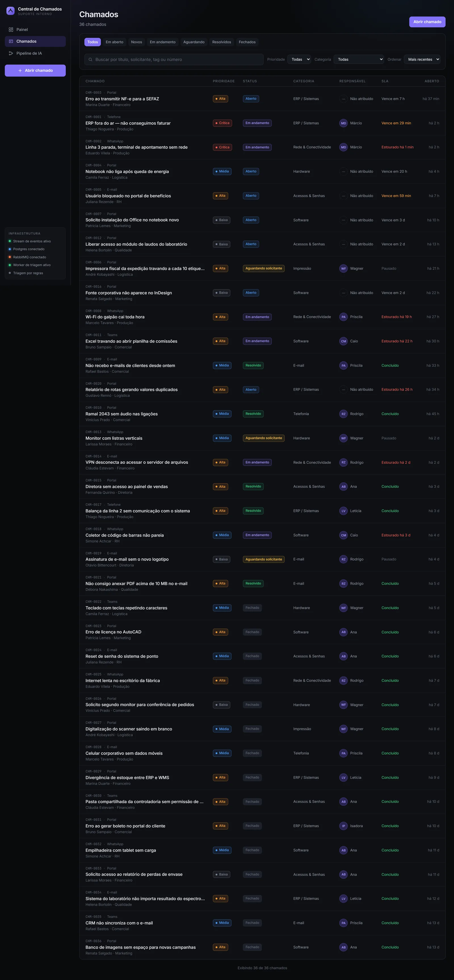Click 'Triagem por regras' infrastructure entry
Screen dimensions: 454x980
[28, 273]
